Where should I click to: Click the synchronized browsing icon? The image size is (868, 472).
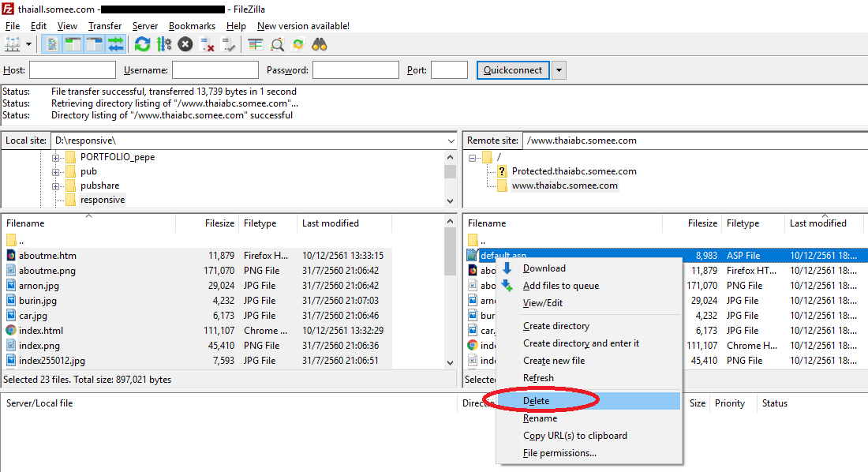click(x=298, y=44)
